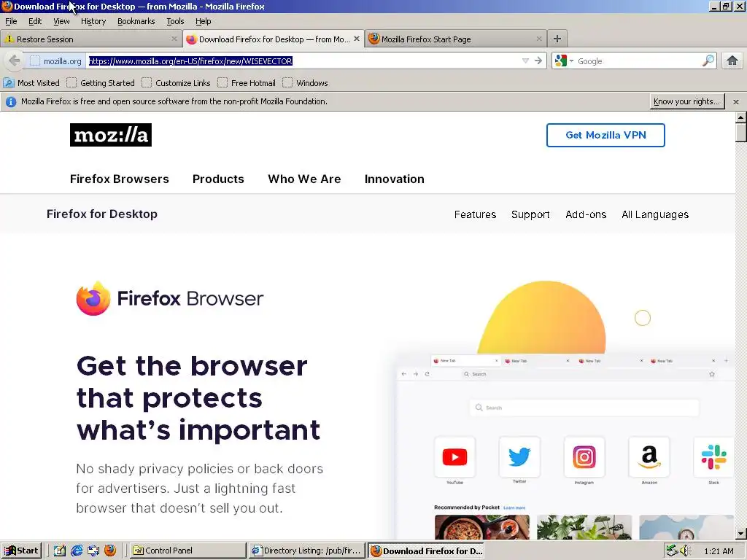Screen dimensions: 747x560
Task: Click the scrollbar up arrow
Action: point(741,117)
